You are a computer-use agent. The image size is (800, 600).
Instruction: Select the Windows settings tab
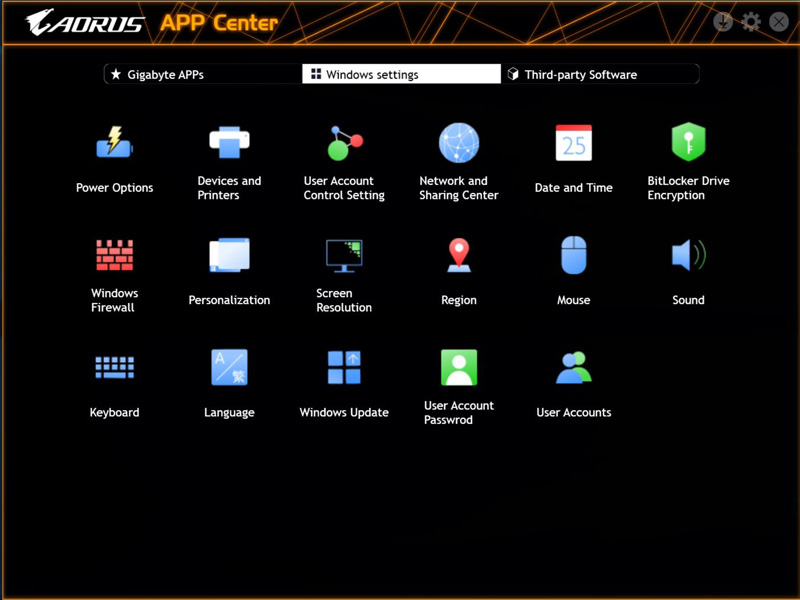401,74
